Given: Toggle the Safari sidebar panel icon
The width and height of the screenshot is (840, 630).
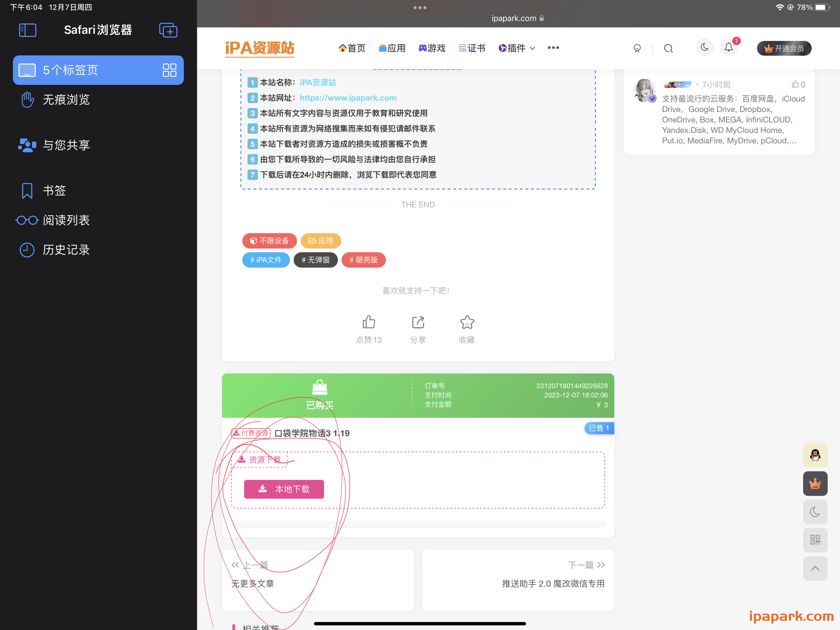Looking at the screenshot, I should pyautogui.click(x=27, y=30).
